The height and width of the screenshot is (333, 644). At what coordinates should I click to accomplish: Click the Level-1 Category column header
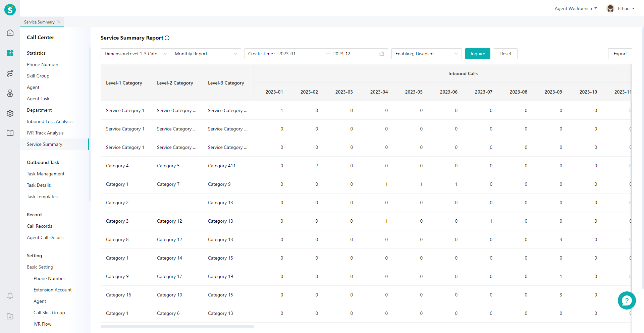[124, 83]
